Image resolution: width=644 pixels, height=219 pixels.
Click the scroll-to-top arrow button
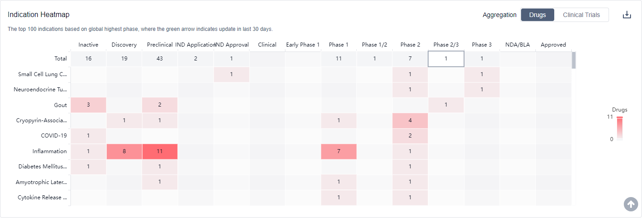pyautogui.click(x=631, y=204)
